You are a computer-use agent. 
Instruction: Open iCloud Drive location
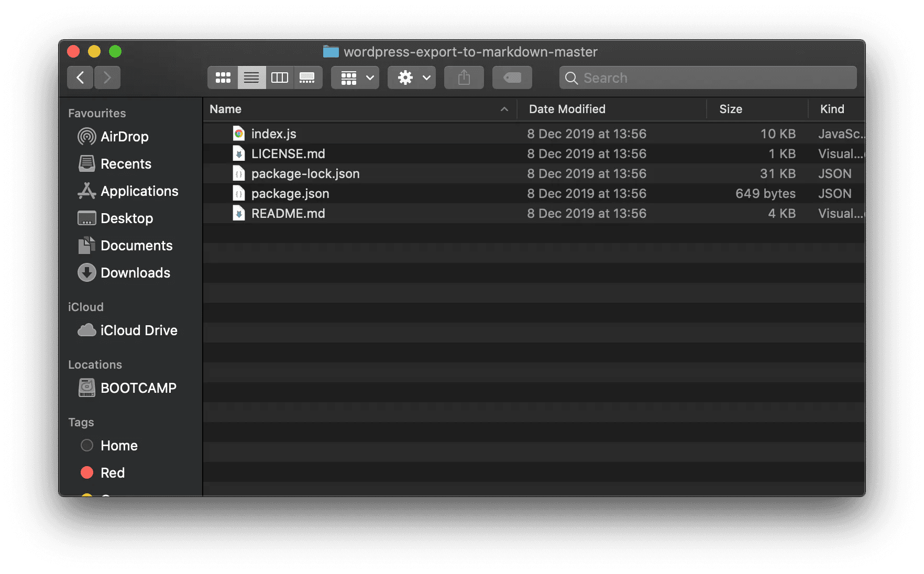point(139,330)
